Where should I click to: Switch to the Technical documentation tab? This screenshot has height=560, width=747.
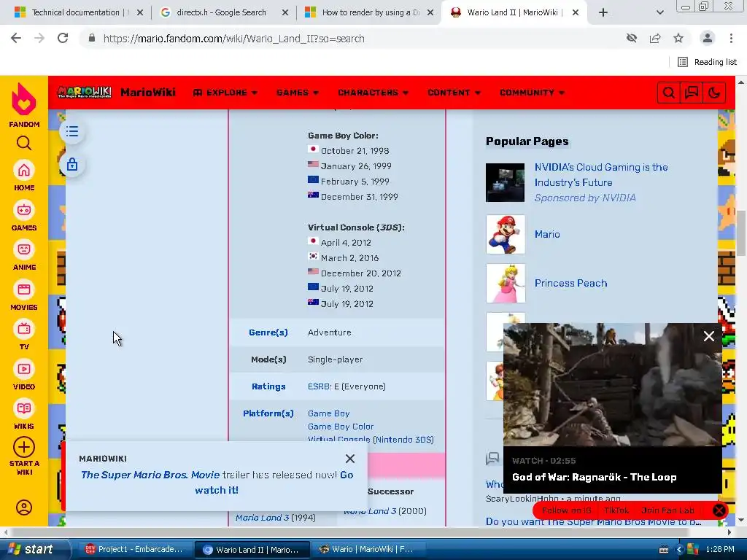pos(75,12)
